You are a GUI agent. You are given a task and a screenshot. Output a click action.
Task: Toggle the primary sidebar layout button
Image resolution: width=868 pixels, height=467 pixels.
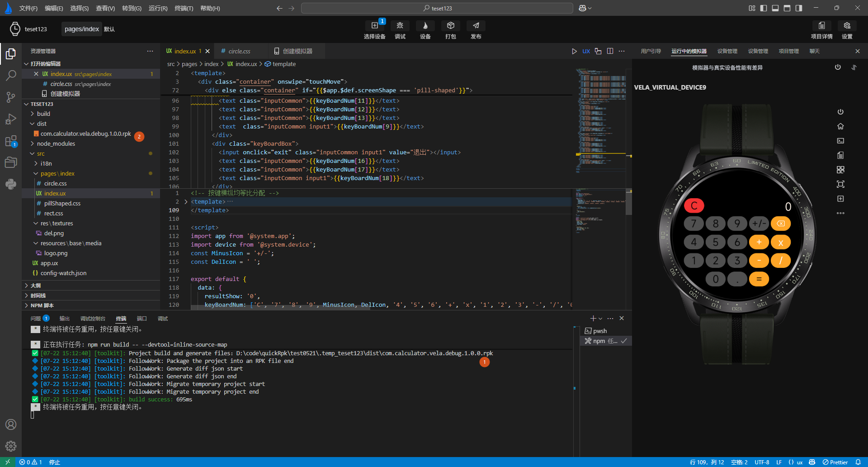click(x=764, y=8)
